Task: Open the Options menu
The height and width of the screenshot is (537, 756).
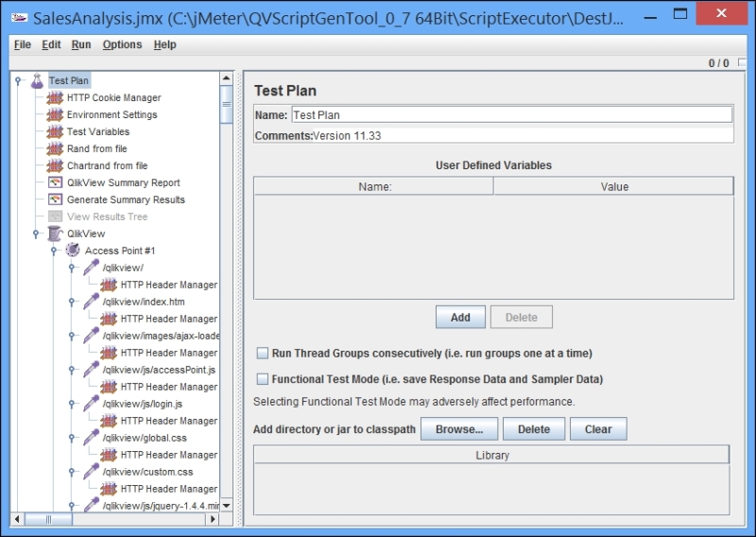Action: [x=122, y=44]
